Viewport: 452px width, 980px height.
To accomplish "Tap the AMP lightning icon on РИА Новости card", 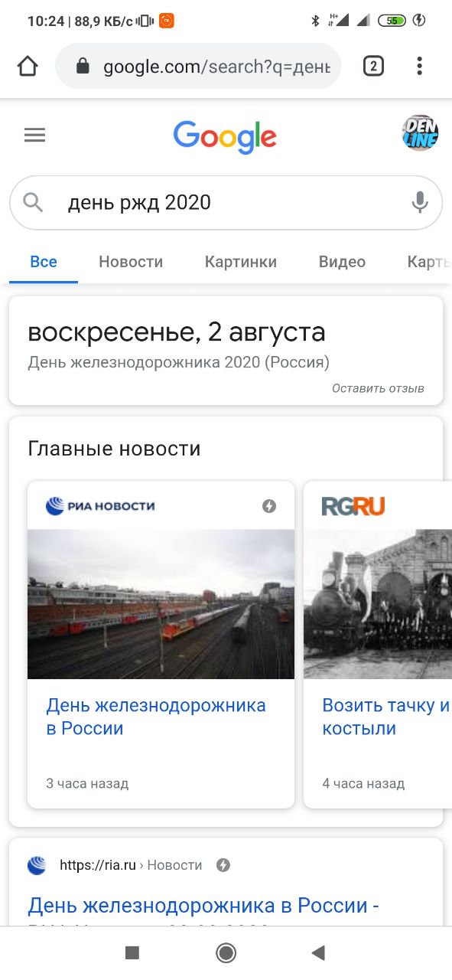I will (269, 506).
